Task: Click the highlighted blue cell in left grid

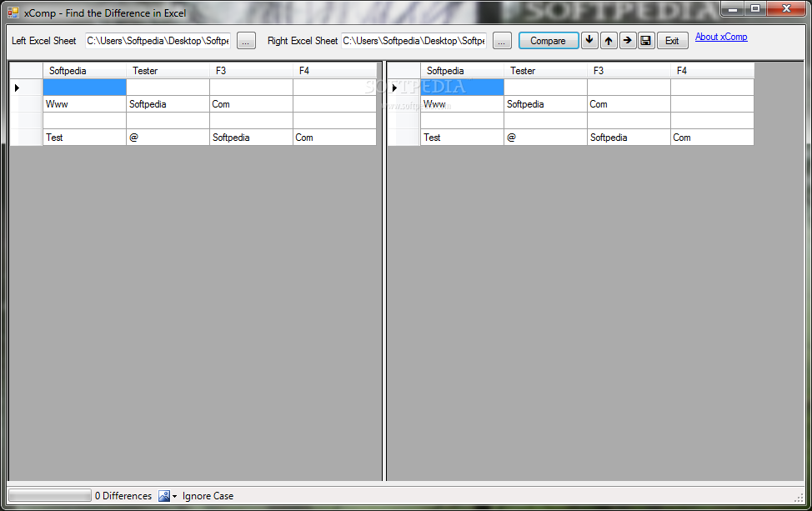Action: point(84,88)
